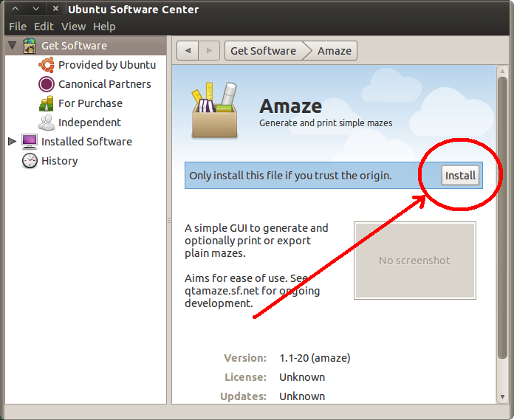Screen dimensions: 514x420
Task: Click the Get Software basket icon
Action: point(30,46)
